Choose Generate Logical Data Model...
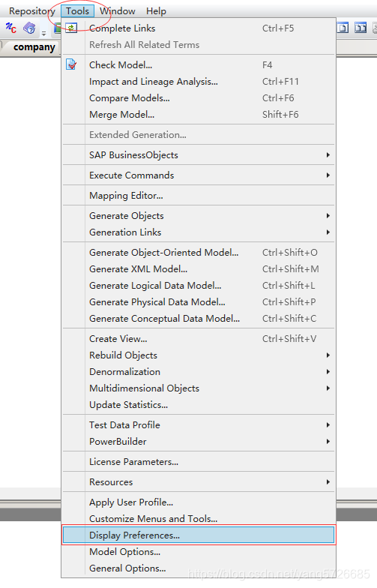This screenshot has height=588, width=377. point(199,285)
